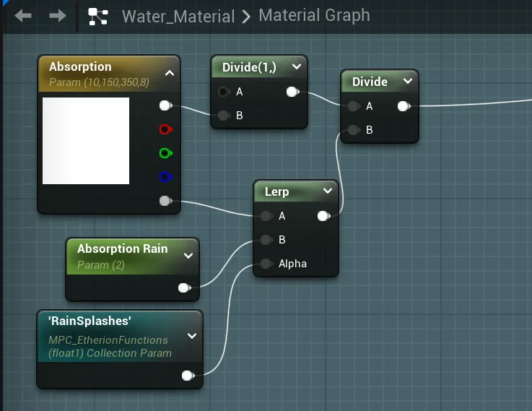Image resolution: width=532 pixels, height=411 pixels.
Task: Click the RGB white output pin on Absorption
Action: tap(165, 105)
